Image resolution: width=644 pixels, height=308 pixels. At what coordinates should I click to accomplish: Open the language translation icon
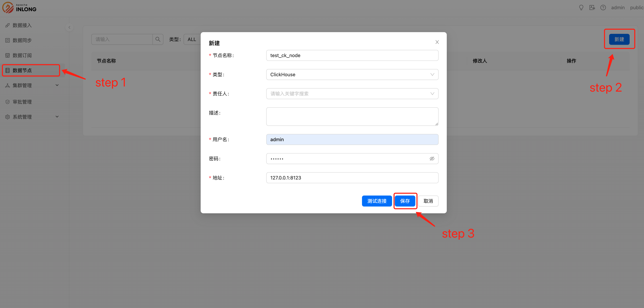(592, 8)
